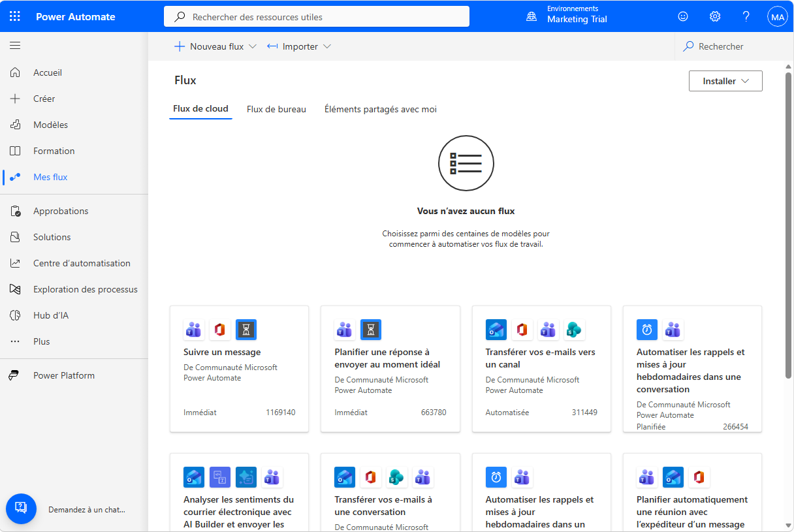Click the Accueil home icon

click(x=15, y=72)
